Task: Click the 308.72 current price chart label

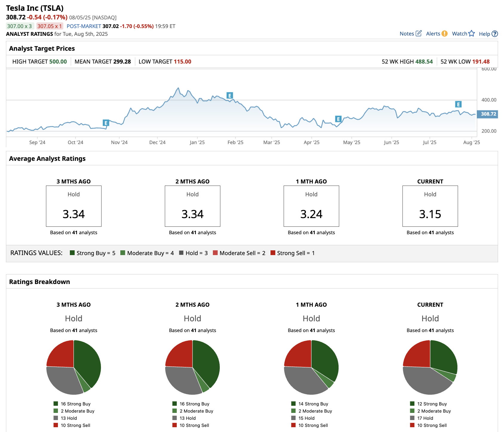Action: pos(488,114)
